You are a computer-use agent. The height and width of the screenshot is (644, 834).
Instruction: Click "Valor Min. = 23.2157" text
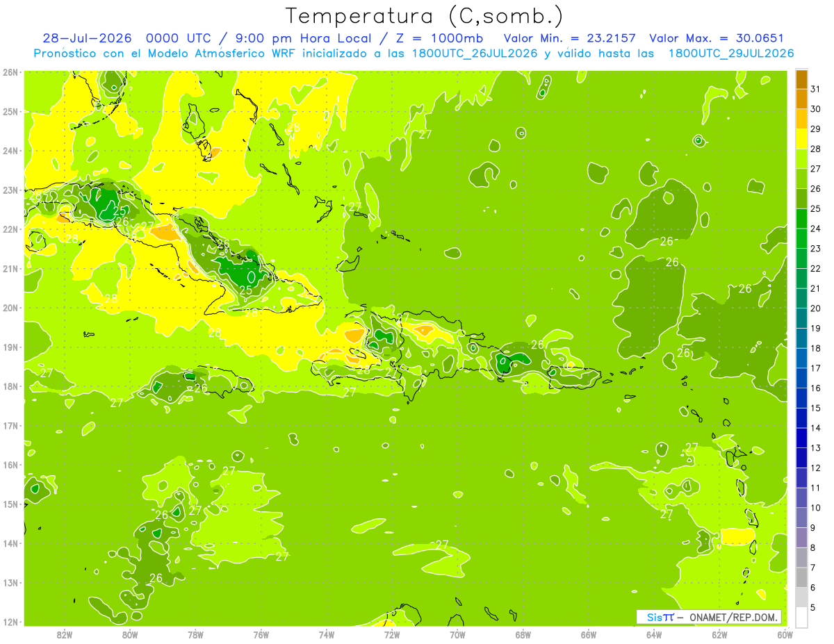click(x=569, y=38)
